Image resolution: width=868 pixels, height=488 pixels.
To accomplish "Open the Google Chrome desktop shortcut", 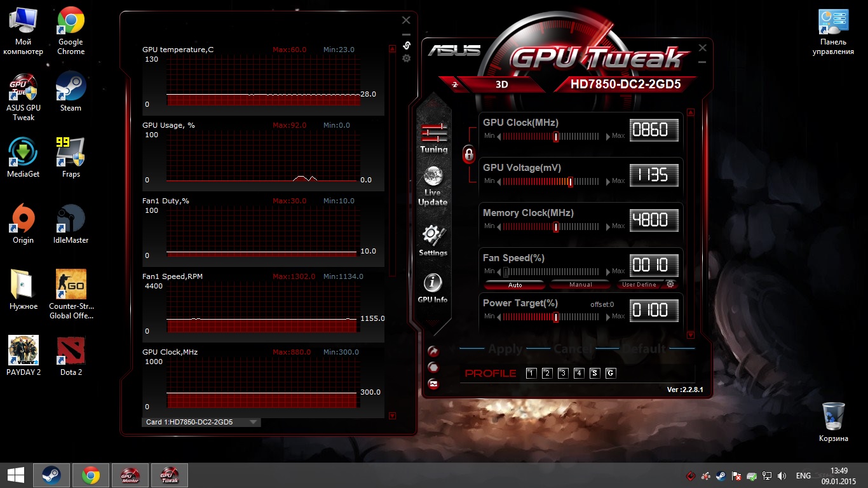I will tap(71, 30).
